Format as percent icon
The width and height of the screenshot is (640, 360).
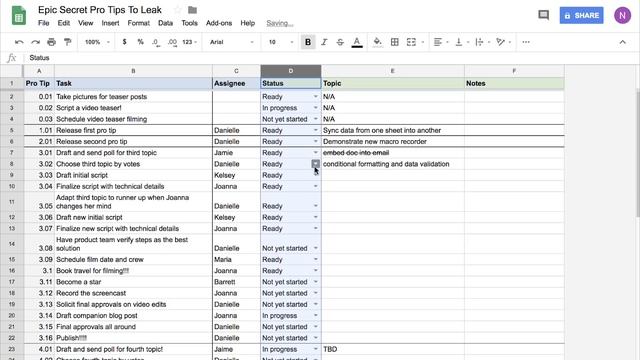pos(140,42)
